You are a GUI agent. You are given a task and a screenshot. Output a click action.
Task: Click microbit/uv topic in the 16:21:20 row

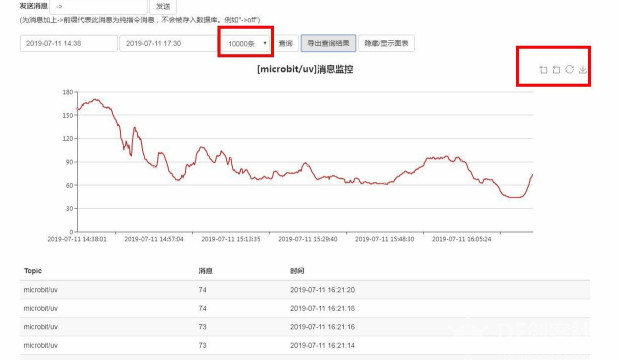click(x=41, y=290)
